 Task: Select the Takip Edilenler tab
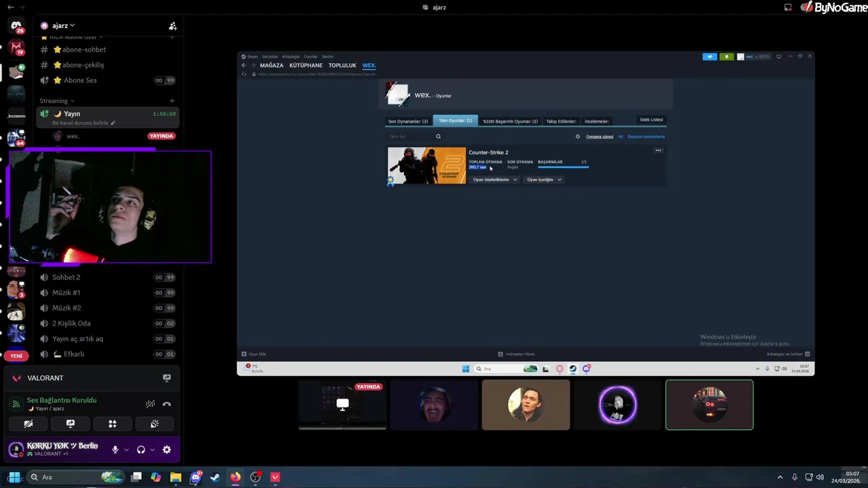[561, 121]
